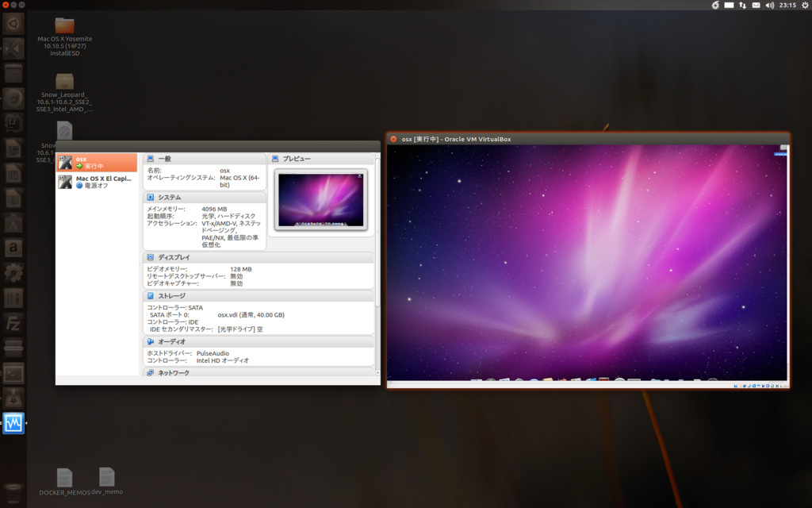Viewport: 812px width, 508px height.
Task: Open LibreOffice Writer launcher icon
Action: click(x=13, y=148)
